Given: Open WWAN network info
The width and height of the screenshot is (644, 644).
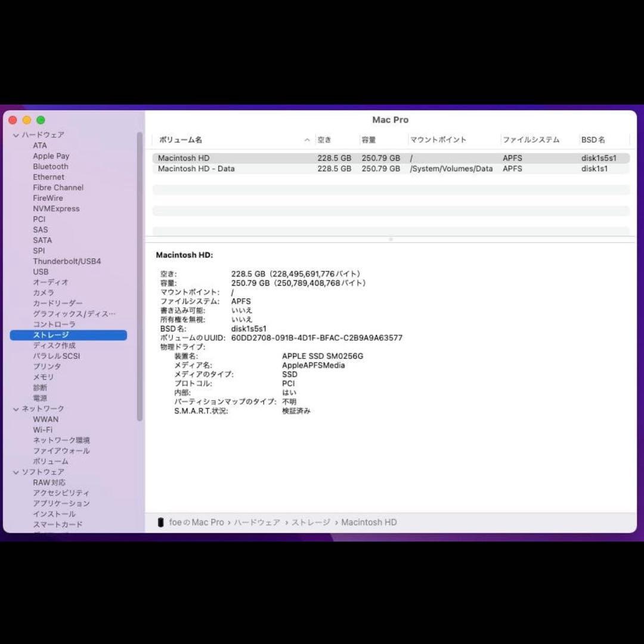Looking at the screenshot, I should [45, 419].
